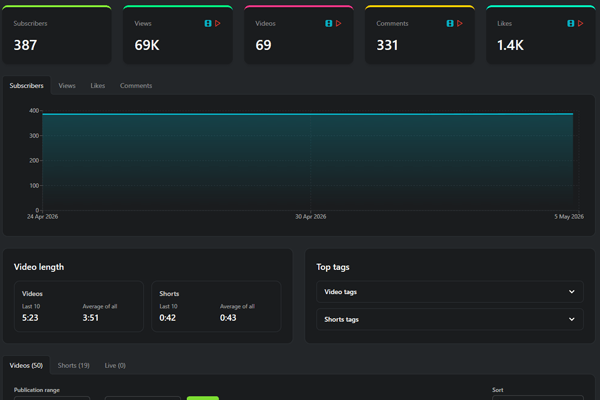Click the 3:51 videos average length
The width and height of the screenshot is (600, 400).
point(91,318)
